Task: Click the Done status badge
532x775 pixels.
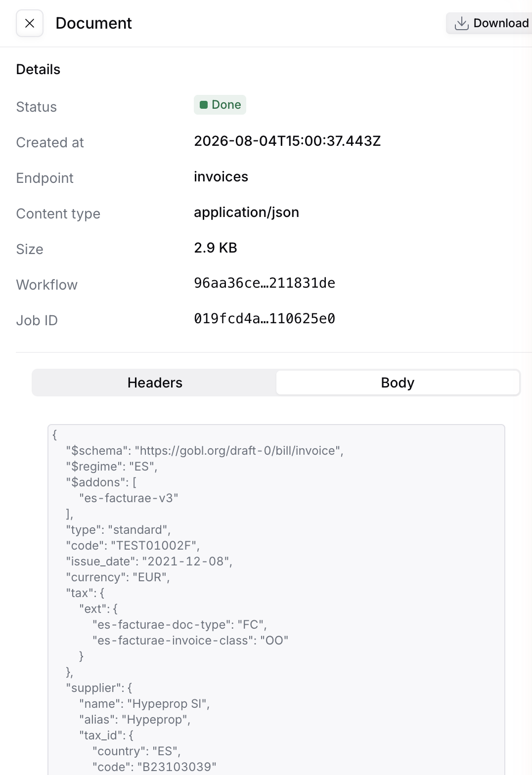Action: (x=220, y=105)
